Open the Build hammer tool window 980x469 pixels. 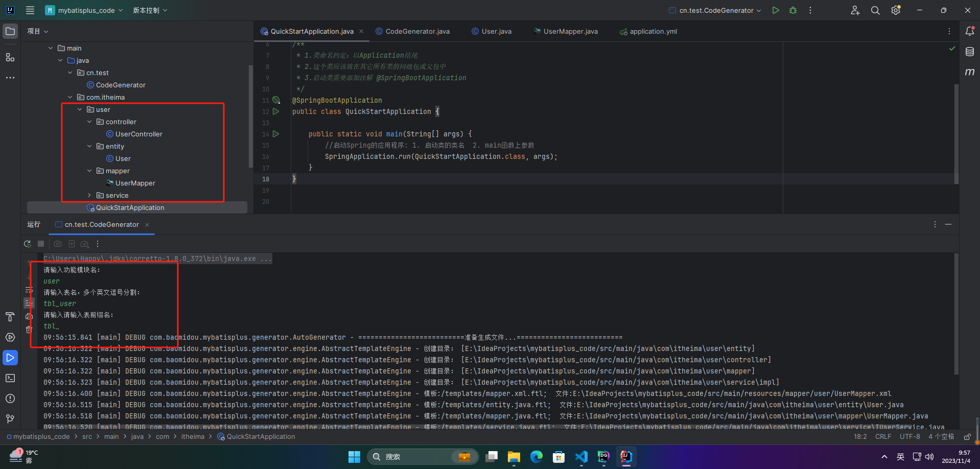pos(10,317)
